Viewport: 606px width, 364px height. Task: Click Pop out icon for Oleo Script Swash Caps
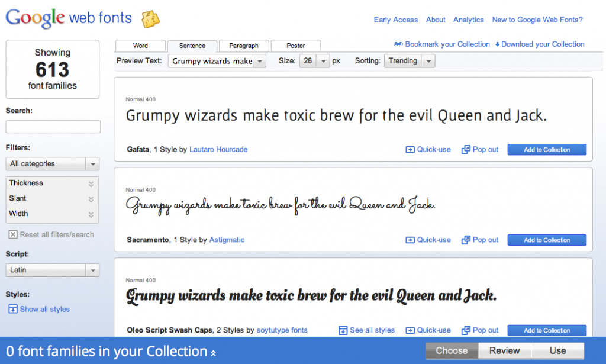[x=466, y=330]
